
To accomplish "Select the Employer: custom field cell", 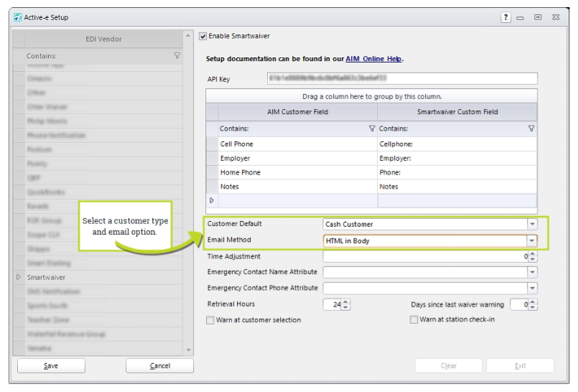I will (x=457, y=159).
